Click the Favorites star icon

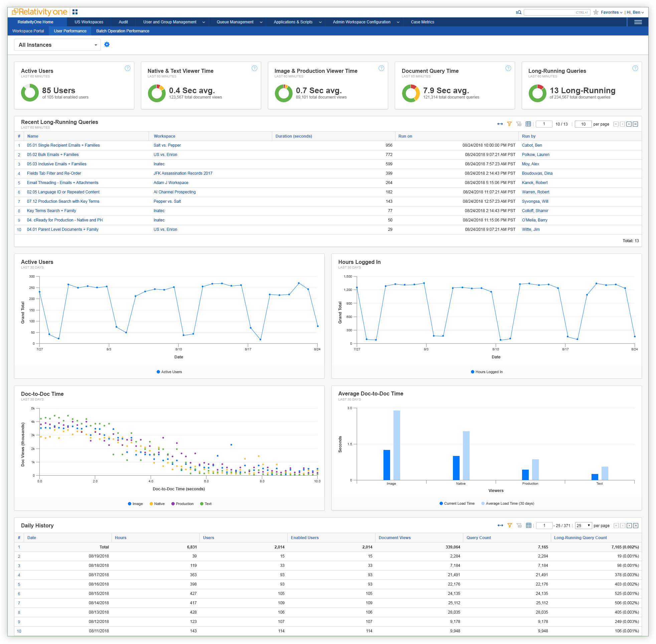(x=596, y=12)
